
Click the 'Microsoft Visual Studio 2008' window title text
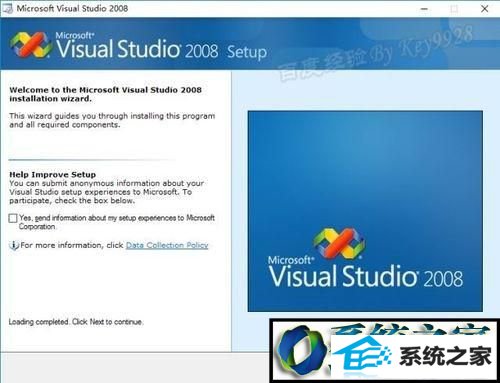tap(72, 9)
